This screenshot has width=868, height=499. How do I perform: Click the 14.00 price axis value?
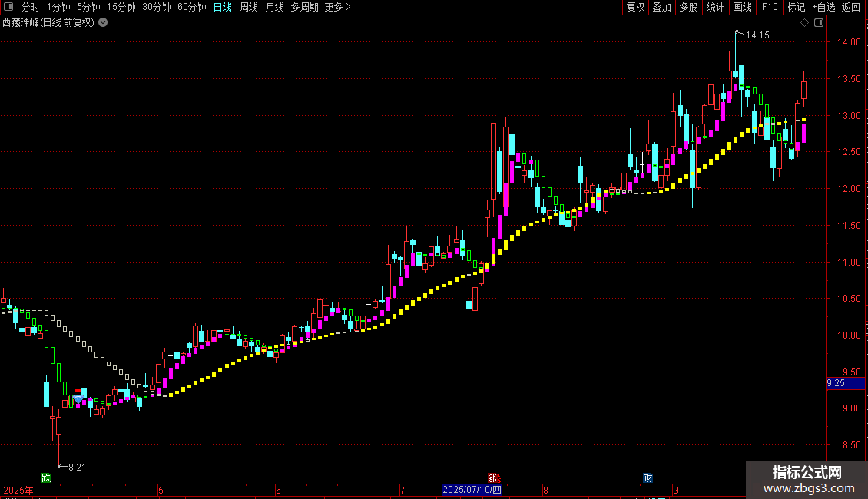coord(849,42)
